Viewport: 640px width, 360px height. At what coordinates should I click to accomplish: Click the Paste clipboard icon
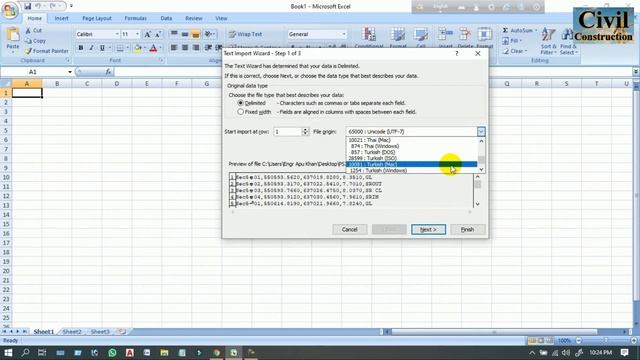pos(13,35)
